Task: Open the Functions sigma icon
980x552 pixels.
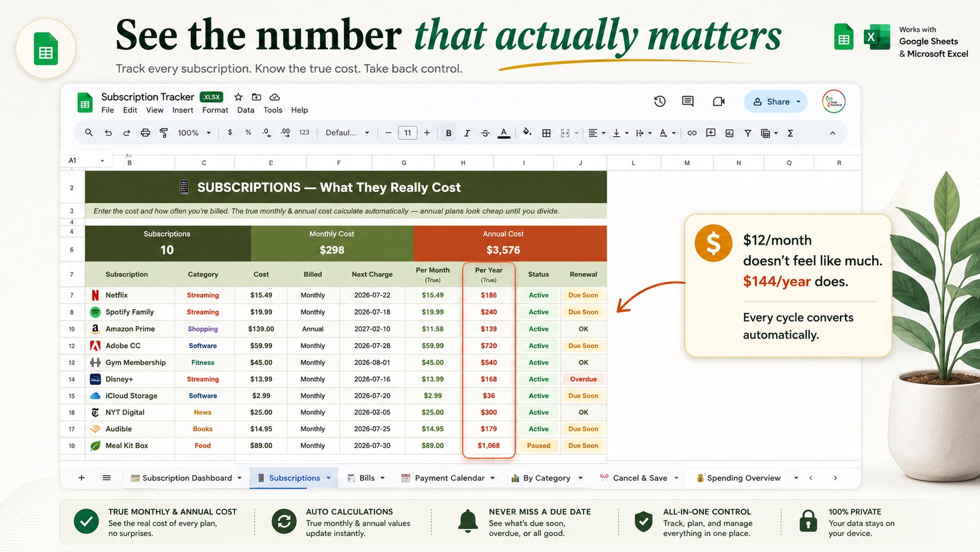Action: pyautogui.click(x=791, y=133)
